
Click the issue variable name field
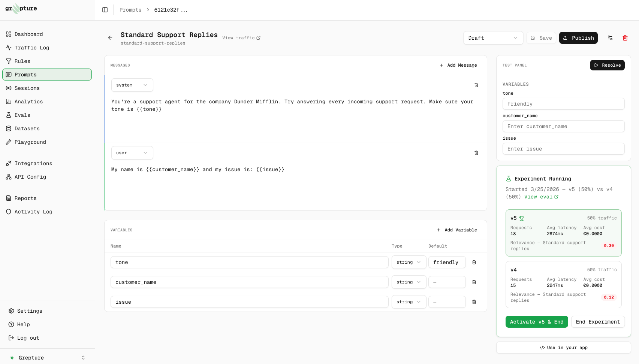pos(250,302)
